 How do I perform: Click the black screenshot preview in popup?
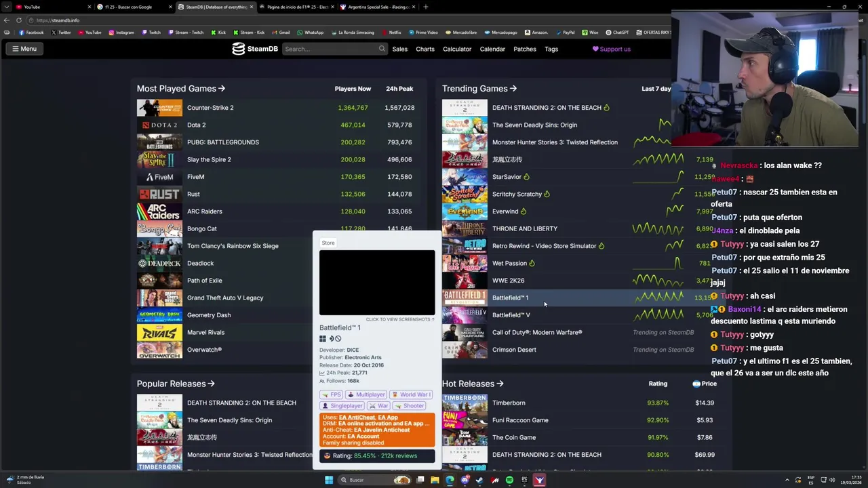coord(377,283)
